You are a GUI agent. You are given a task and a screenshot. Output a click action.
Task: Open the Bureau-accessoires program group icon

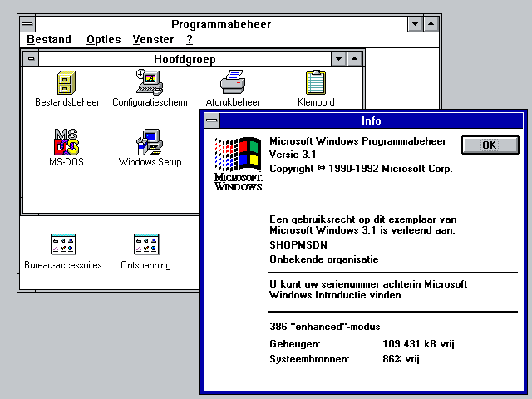click(x=63, y=245)
